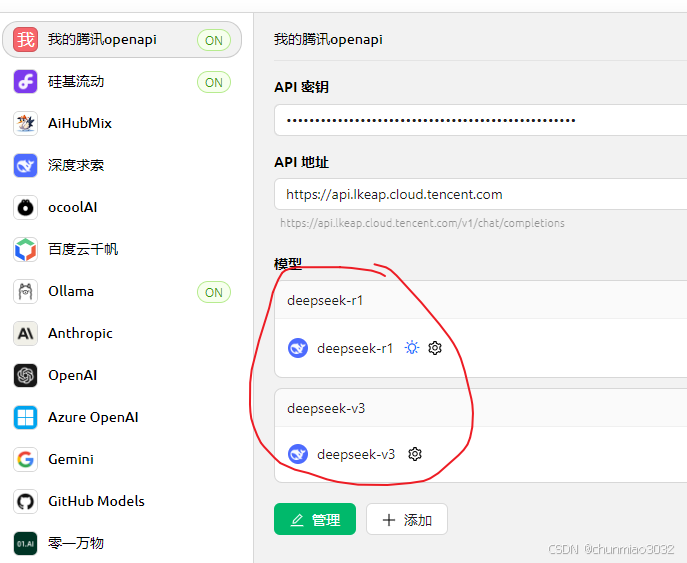Click the Anthropic logo icon
Viewport: 687px width, 563px height.
25,333
